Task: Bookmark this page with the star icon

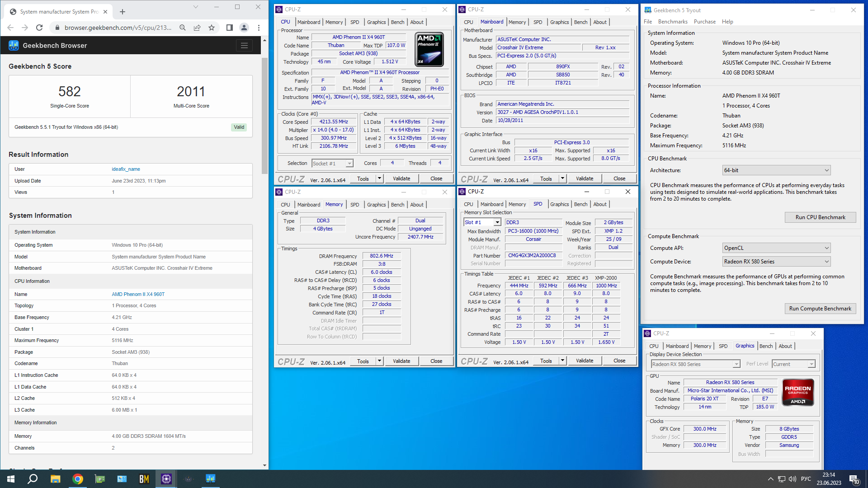Action: pos(212,28)
